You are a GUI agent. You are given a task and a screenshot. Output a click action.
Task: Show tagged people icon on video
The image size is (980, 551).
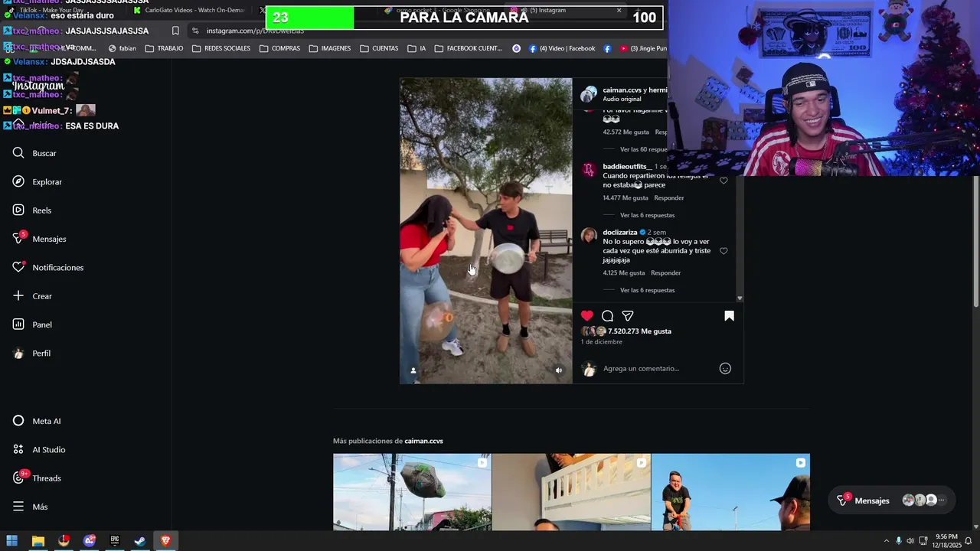click(413, 370)
